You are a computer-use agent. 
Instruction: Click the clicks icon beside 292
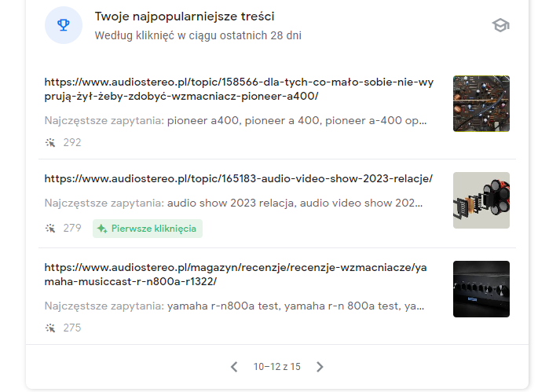(50, 142)
